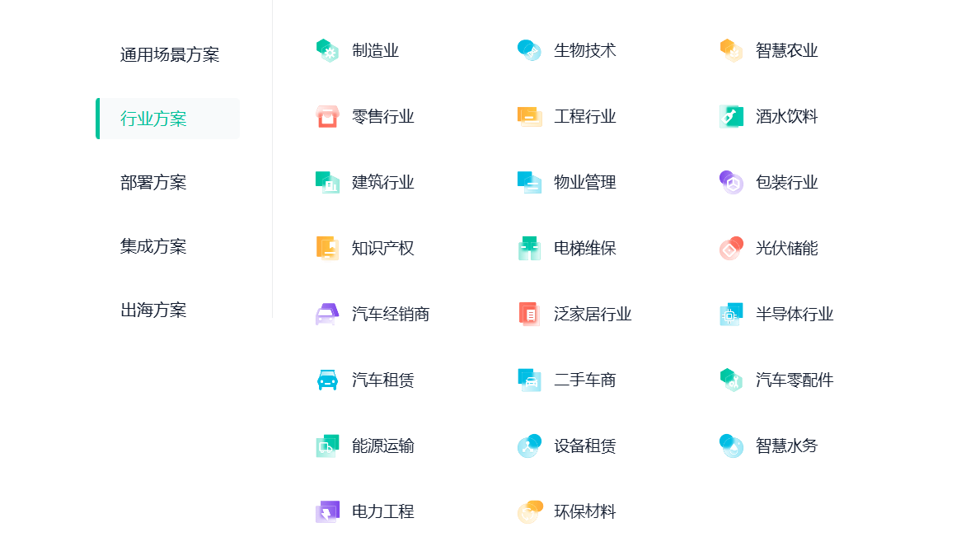This screenshot has width=961, height=560.
Task: Open the 生物技术 solution link
Action: 584,51
